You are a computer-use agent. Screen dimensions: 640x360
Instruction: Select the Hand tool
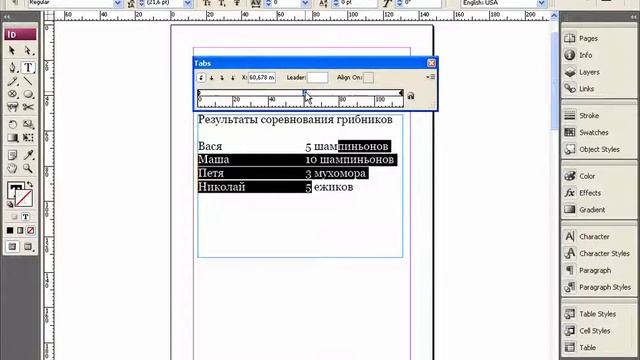click(x=12, y=168)
